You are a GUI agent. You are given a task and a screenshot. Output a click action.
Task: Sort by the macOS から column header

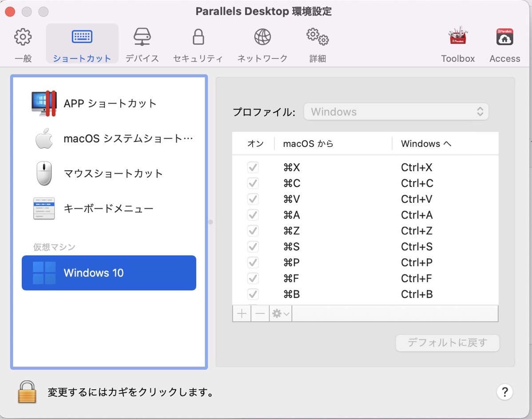[308, 144]
